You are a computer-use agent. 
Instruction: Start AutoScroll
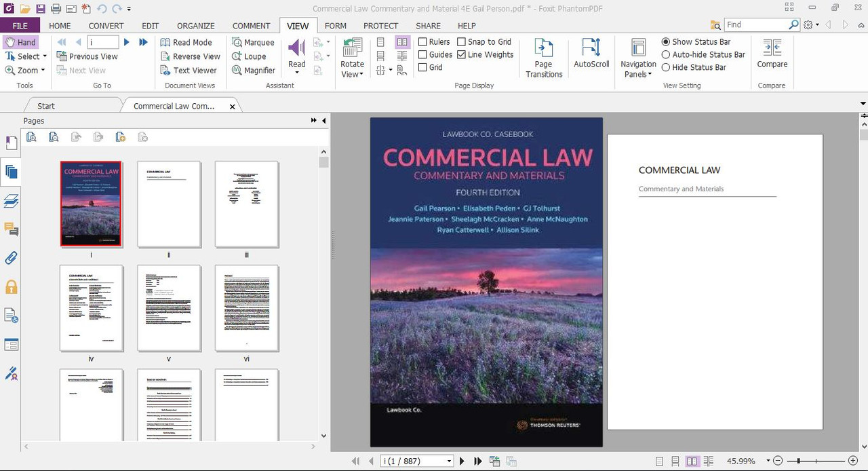coord(591,53)
